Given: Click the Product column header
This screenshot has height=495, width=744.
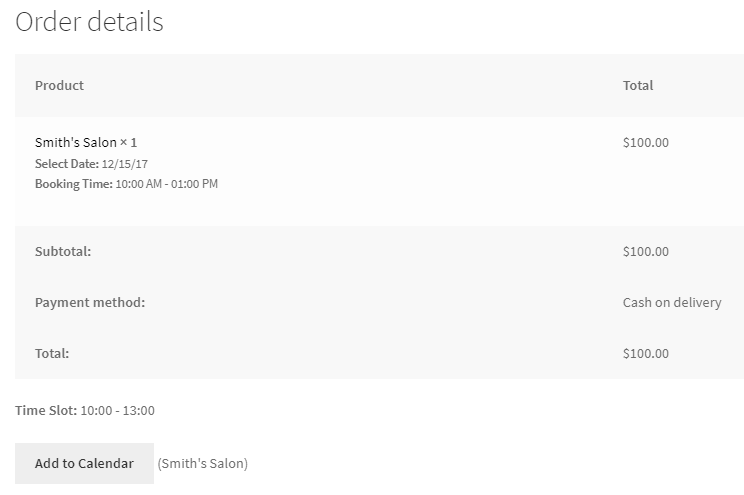Looking at the screenshot, I should click(x=59, y=85).
